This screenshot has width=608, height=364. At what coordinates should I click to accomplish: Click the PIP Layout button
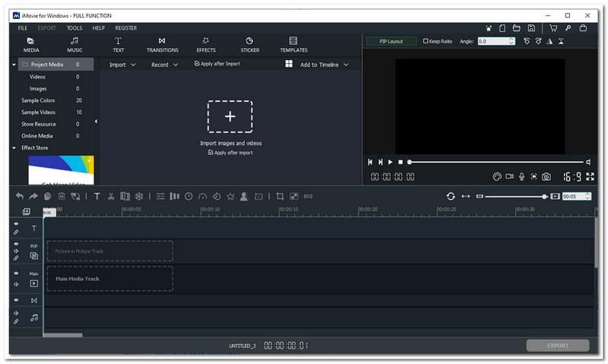pyautogui.click(x=391, y=41)
